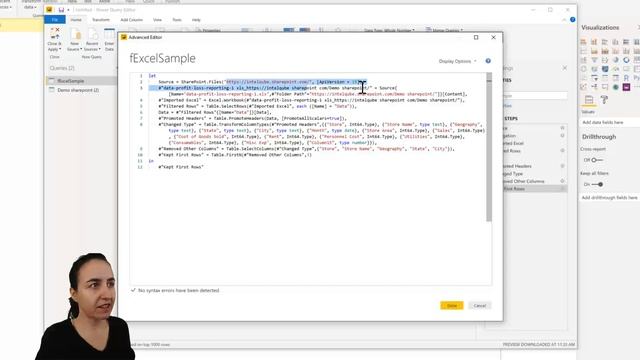The width and height of the screenshot is (640, 360).
Task: Switch to the Add Column ribbon tab
Action: 131,20
